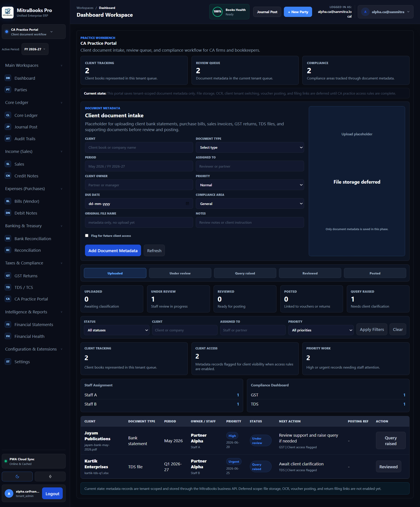Focus the Assigned To reviewer field
Screen dimensions: 420x507
click(x=250, y=166)
